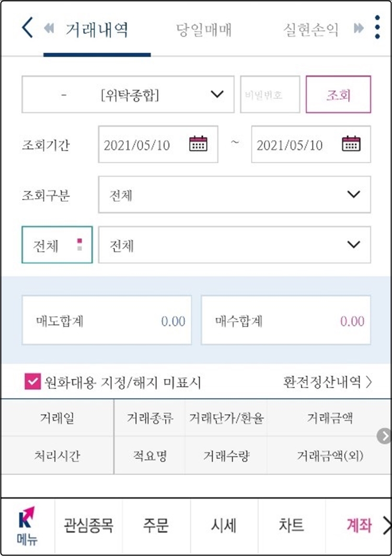Click the 비밀번호 password input field
This screenshot has height=556, width=392.
click(x=270, y=95)
